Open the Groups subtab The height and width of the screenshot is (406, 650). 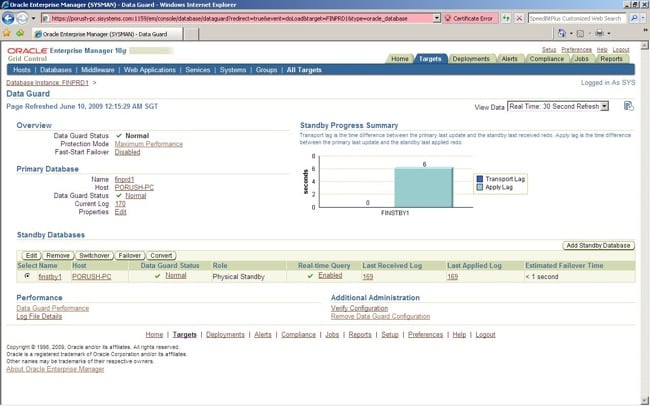(x=266, y=70)
